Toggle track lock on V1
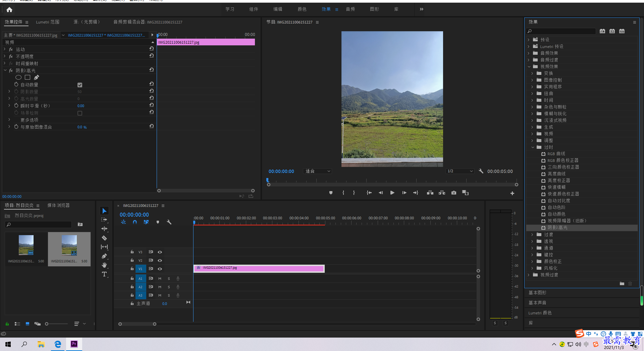 tap(132, 268)
